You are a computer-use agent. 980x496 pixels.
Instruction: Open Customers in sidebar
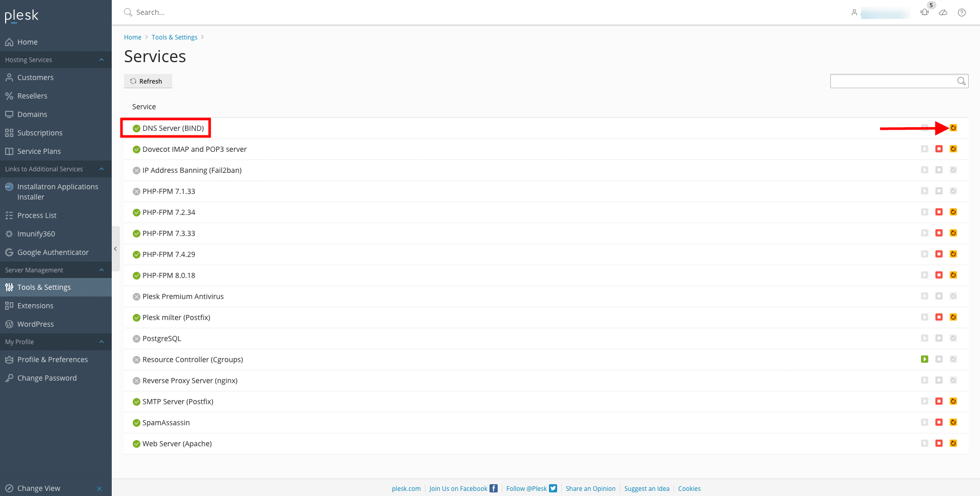coord(56,77)
